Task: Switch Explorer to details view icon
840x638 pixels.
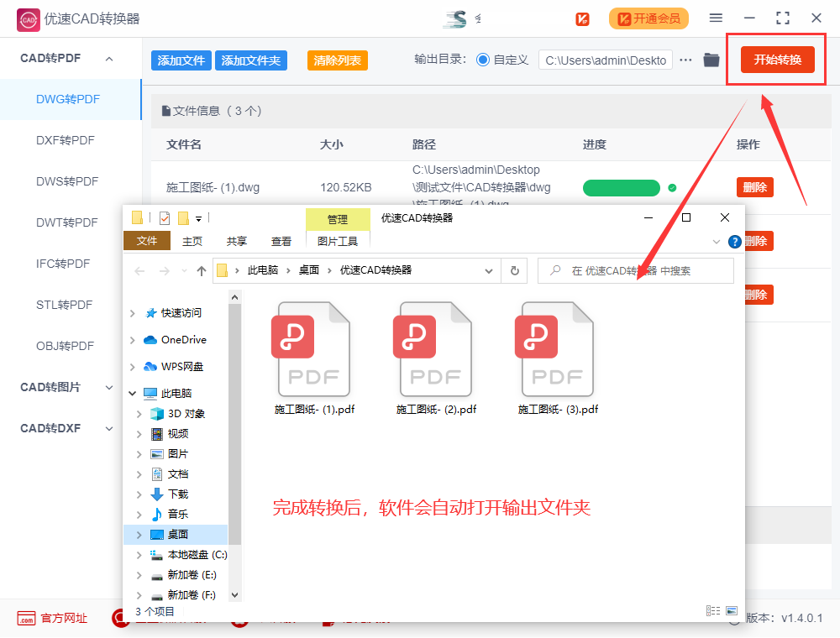Action: tap(713, 610)
